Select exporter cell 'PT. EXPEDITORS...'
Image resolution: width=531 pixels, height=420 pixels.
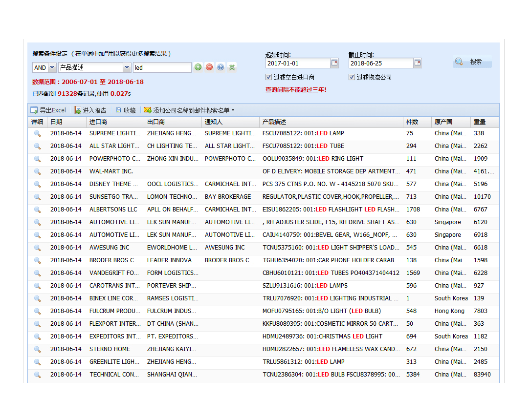tap(173, 336)
